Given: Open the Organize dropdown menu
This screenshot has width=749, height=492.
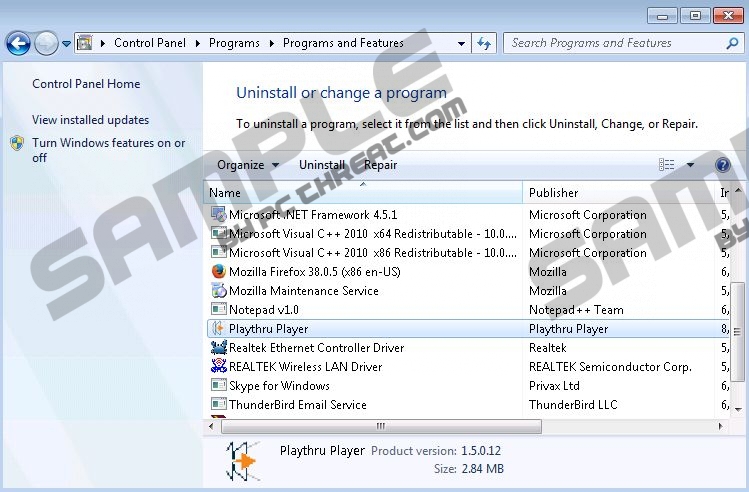Looking at the screenshot, I should [x=246, y=165].
